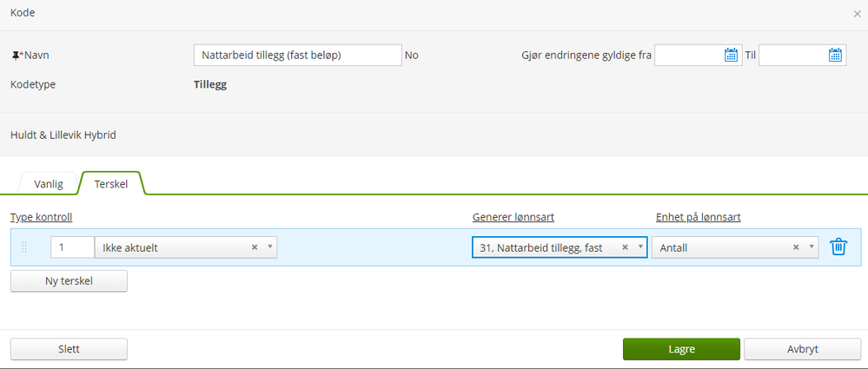Focus the Navn text field
This screenshot has width=868, height=369.
point(297,55)
